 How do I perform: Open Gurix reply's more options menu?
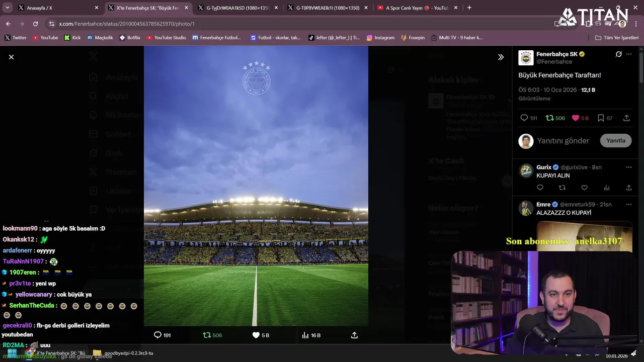pyautogui.click(x=629, y=167)
